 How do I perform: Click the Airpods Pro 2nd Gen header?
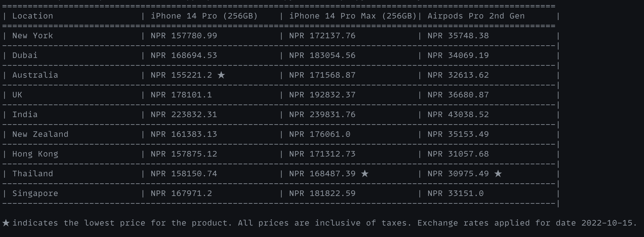pyautogui.click(x=476, y=16)
